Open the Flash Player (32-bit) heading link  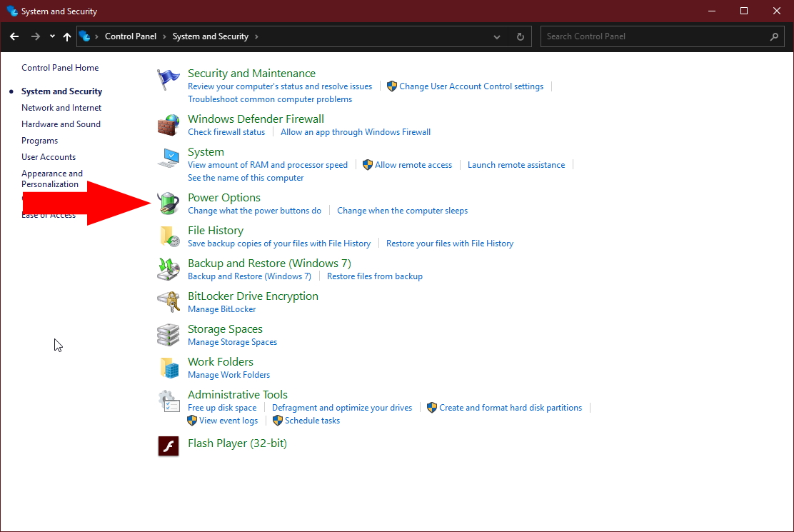[238, 443]
